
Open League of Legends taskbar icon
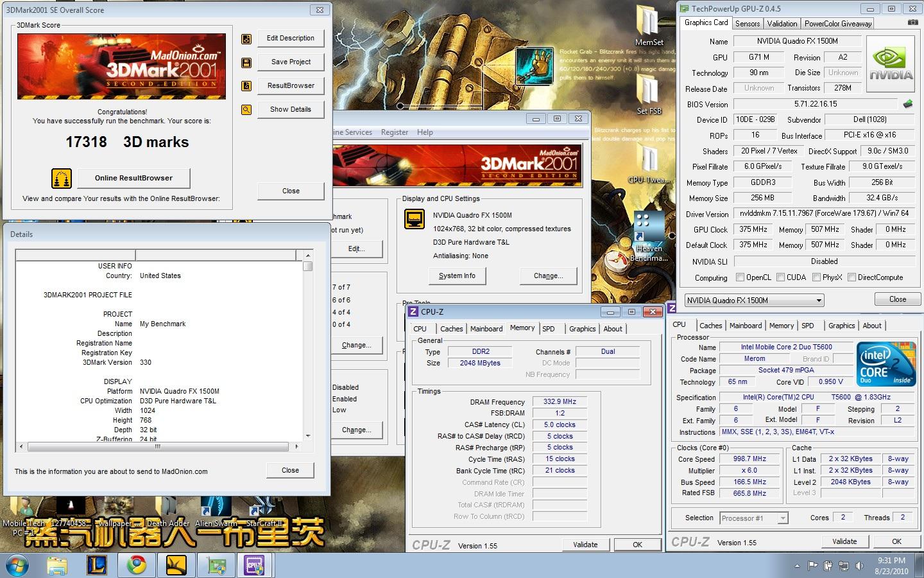pyautogui.click(x=97, y=566)
